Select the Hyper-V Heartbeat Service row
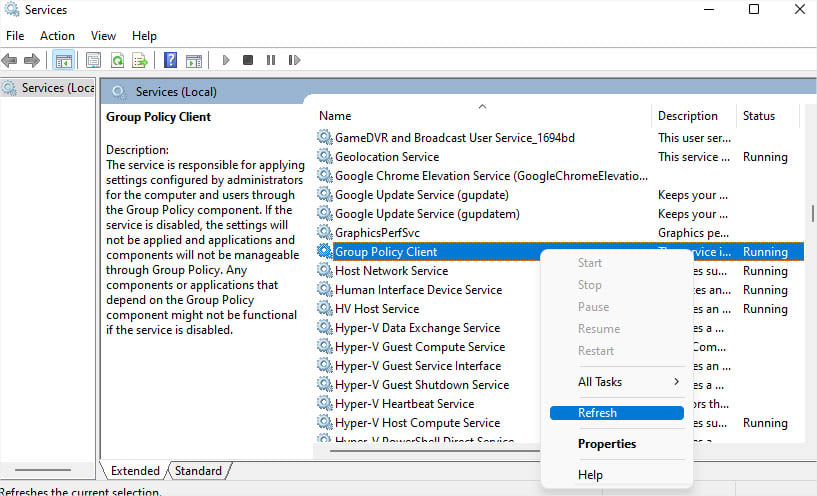This screenshot has height=496, width=817. [x=404, y=404]
